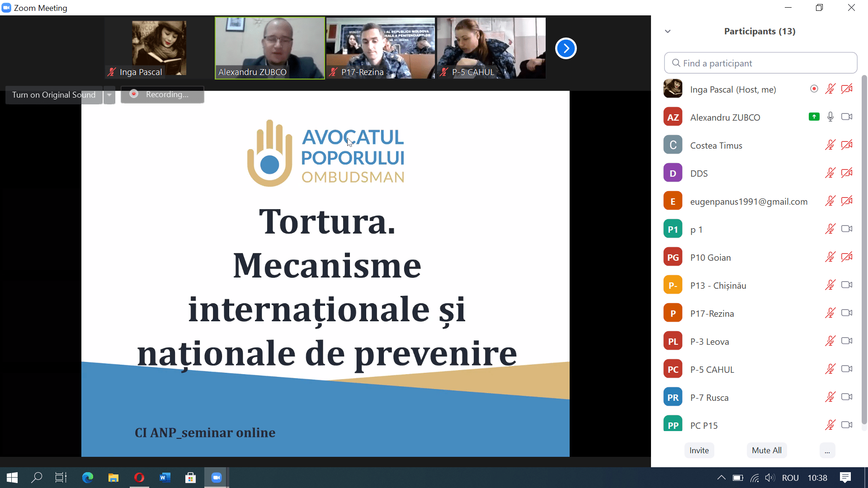Open Task View on taskbar
The image size is (868, 488).
click(x=61, y=478)
